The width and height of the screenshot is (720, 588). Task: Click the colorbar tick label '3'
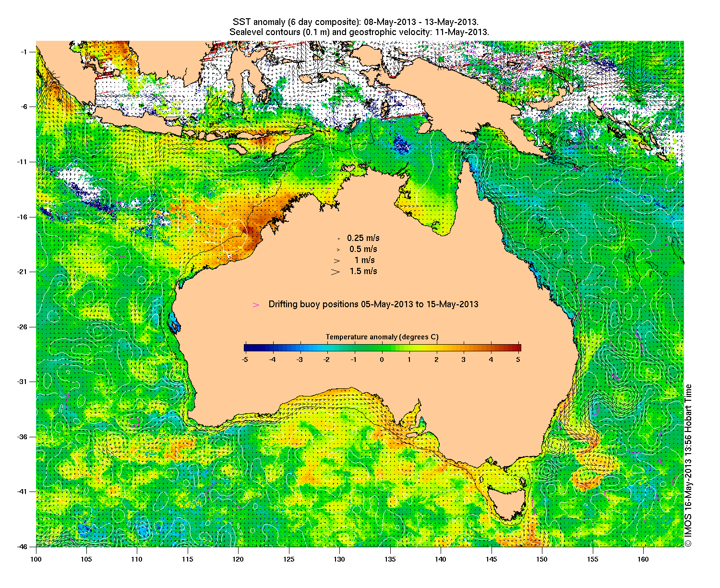464,359
